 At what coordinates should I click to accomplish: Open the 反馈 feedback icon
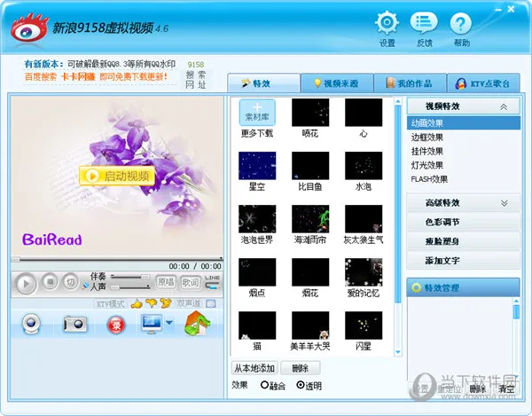[424, 23]
